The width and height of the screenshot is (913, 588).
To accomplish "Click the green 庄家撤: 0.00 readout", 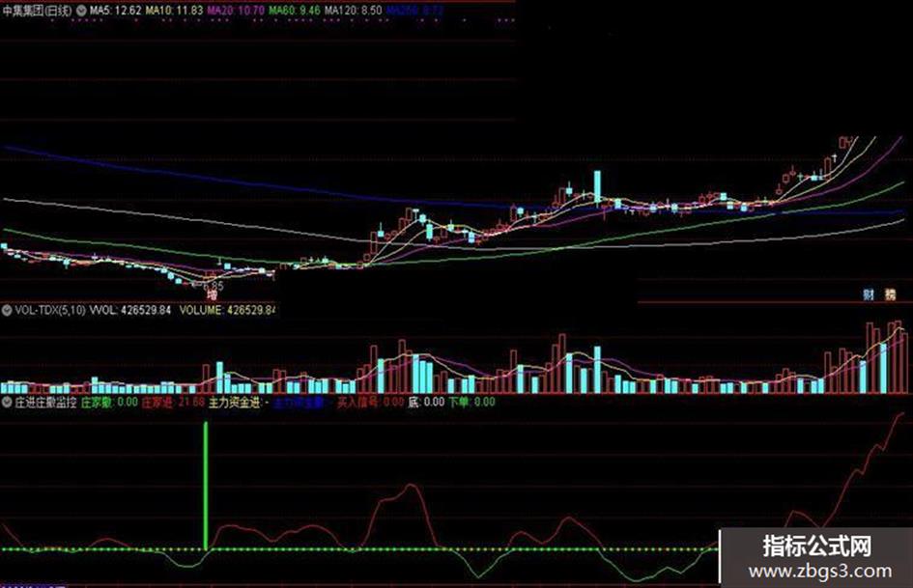I will [109, 402].
